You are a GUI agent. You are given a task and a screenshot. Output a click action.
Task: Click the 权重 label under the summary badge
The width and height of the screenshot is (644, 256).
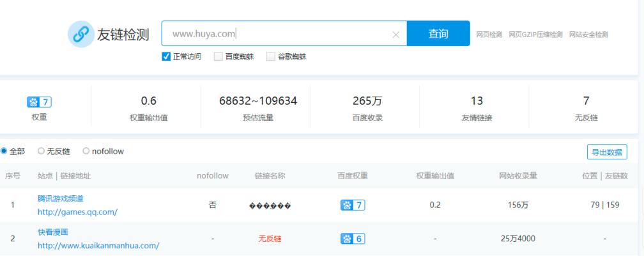click(x=40, y=117)
